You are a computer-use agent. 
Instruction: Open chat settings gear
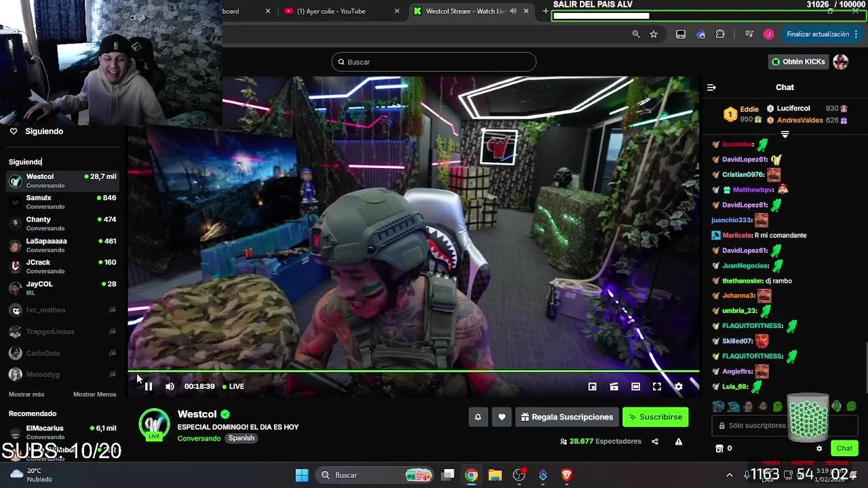(819, 448)
